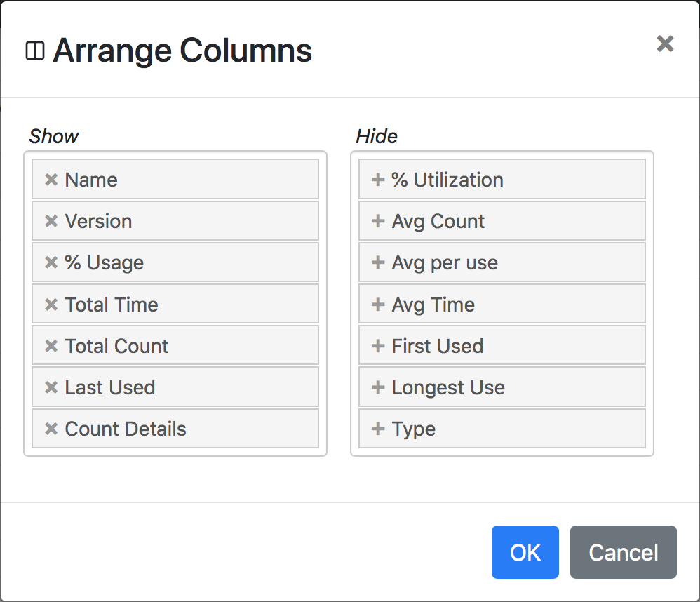Click the columns icon beside dialog title
This screenshot has height=602, width=700.
point(35,51)
